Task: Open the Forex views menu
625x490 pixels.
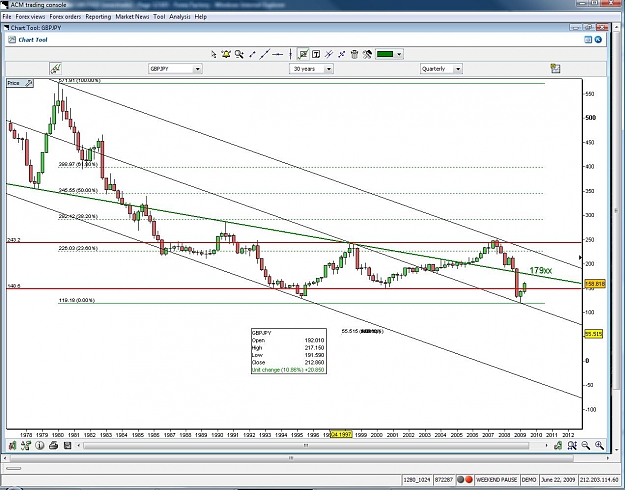Action: coord(30,17)
